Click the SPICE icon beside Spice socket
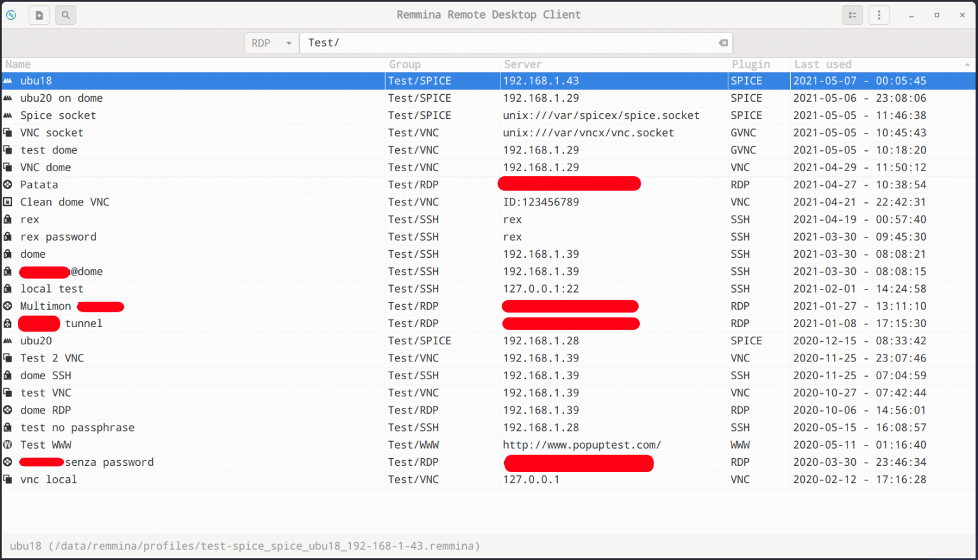The height and width of the screenshot is (560, 978). click(8, 115)
